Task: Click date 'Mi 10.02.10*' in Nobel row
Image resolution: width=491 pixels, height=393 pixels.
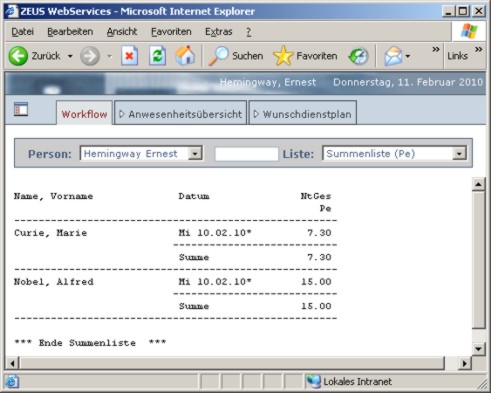Action: pyautogui.click(x=215, y=282)
